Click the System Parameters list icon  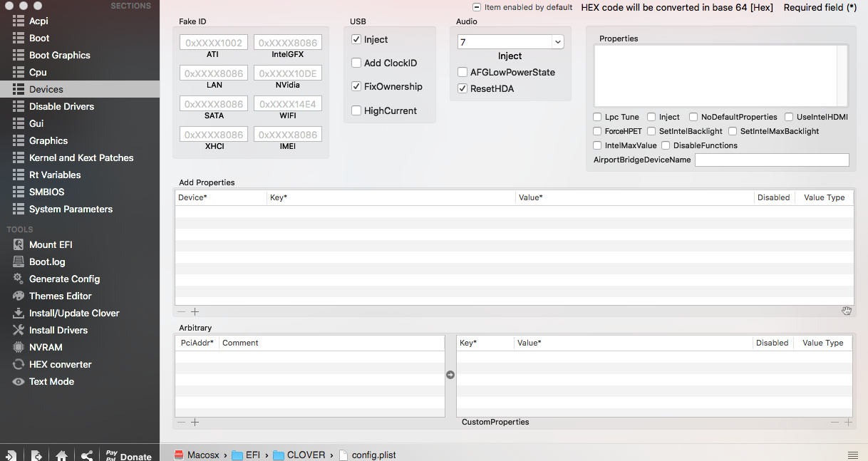19,209
